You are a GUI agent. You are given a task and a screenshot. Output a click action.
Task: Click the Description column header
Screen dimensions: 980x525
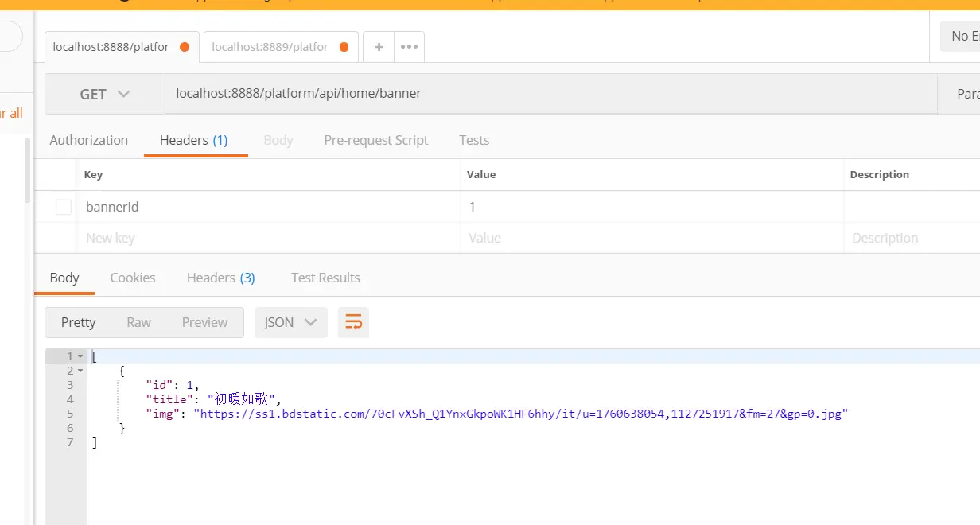tap(880, 175)
